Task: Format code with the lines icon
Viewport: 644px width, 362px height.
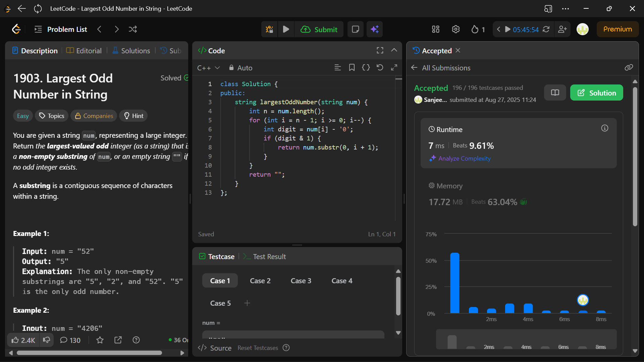Action: pos(337,67)
